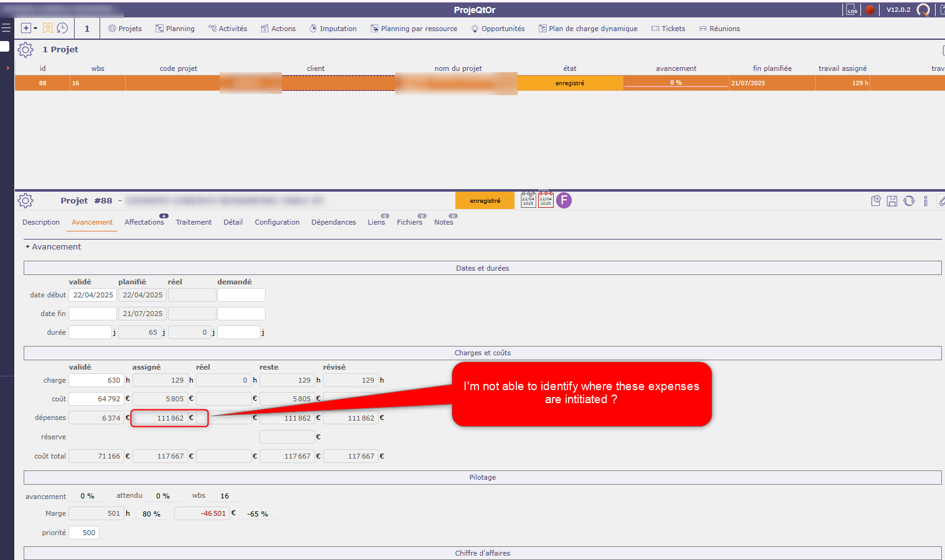Click the orange enregistré status selector
Screen dimensions: 945x560
(485, 201)
